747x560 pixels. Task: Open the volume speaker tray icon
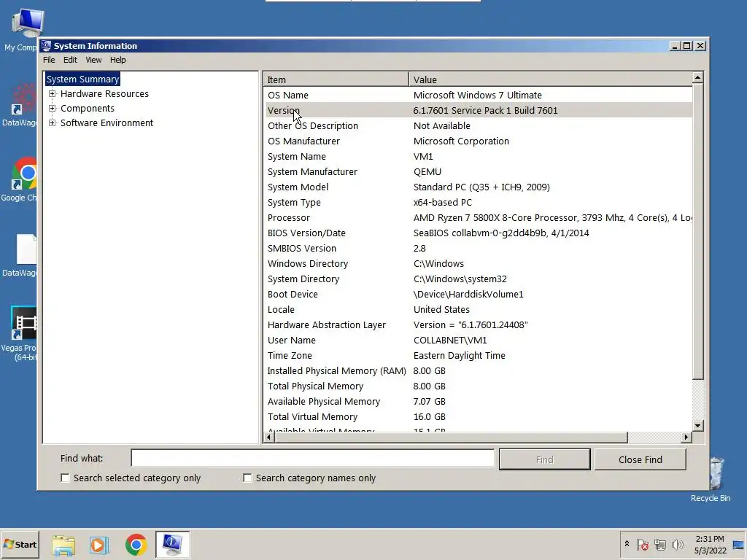pyautogui.click(x=677, y=544)
